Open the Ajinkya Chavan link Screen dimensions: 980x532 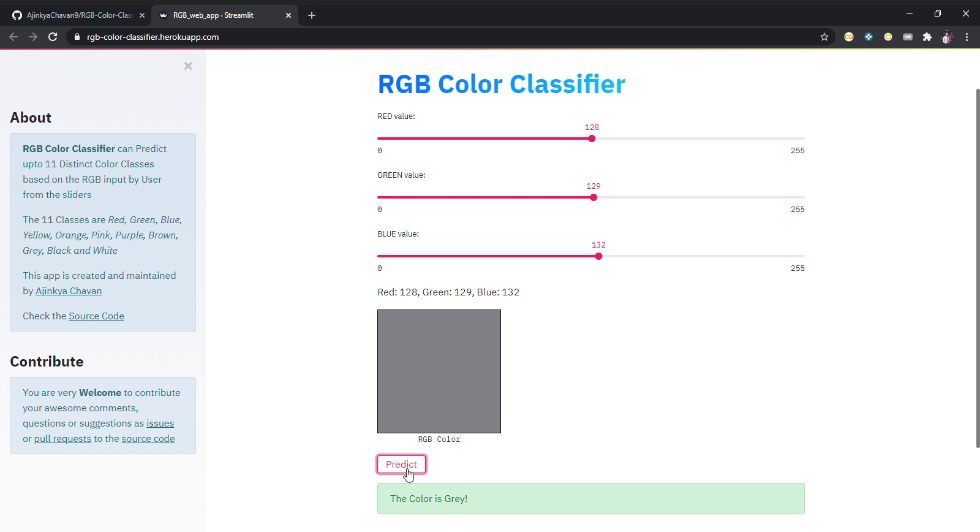[69, 291]
